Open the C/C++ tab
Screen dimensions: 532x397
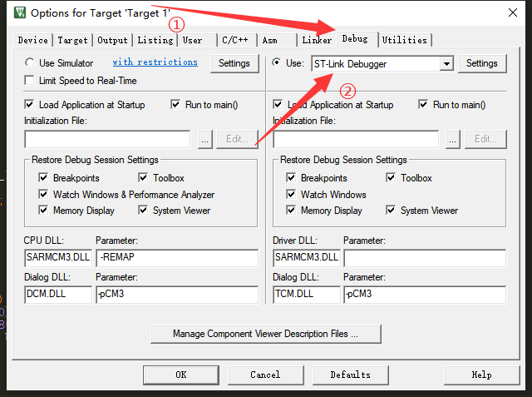234,40
